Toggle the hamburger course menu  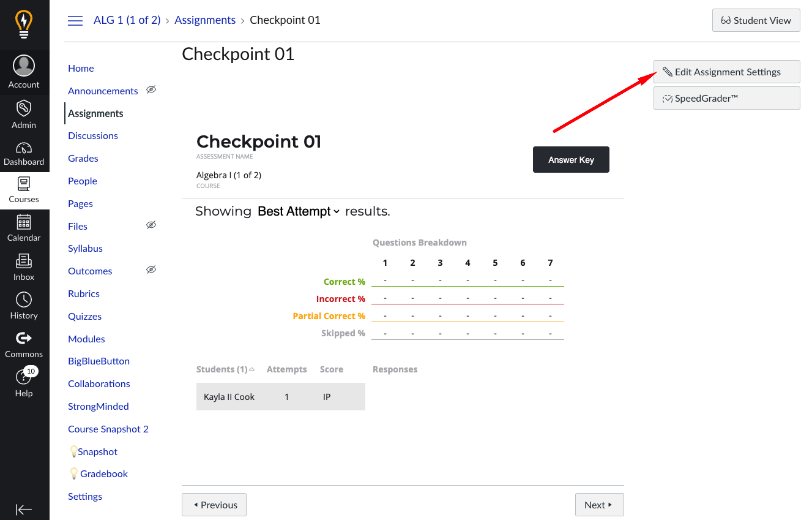(75, 21)
